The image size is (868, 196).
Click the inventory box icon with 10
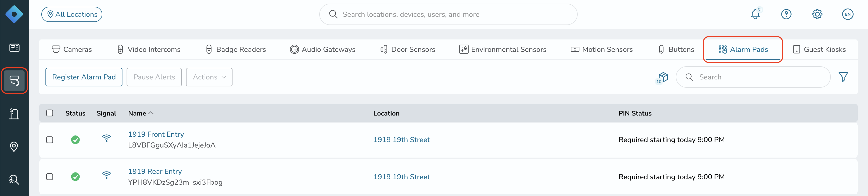tap(662, 78)
